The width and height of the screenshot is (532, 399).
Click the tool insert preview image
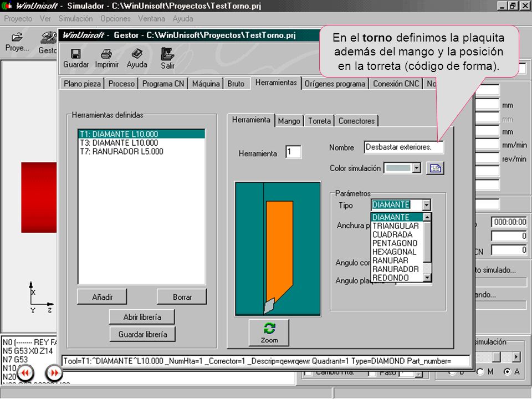[x=278, y=249]
